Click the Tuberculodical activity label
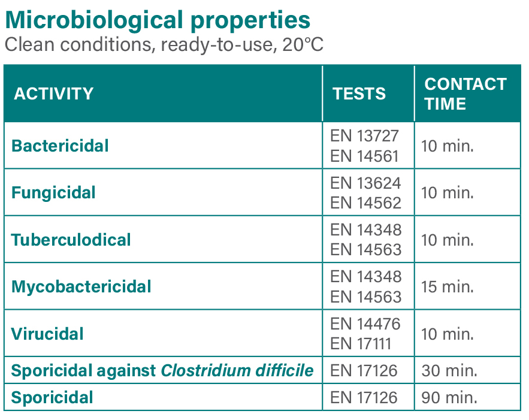529x420 pixels. pyautogui.click(x=71, y=240)
